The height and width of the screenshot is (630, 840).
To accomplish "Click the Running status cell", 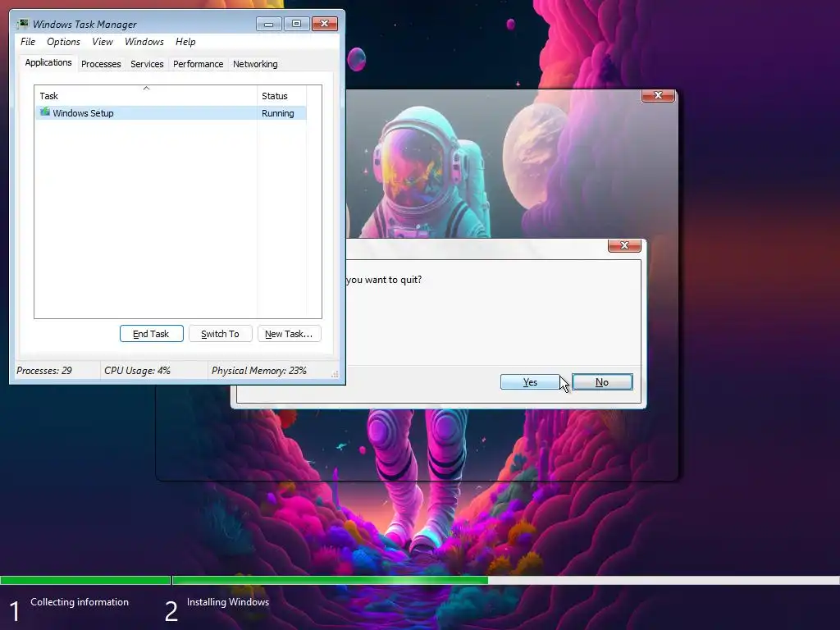I will coord(278,113).
